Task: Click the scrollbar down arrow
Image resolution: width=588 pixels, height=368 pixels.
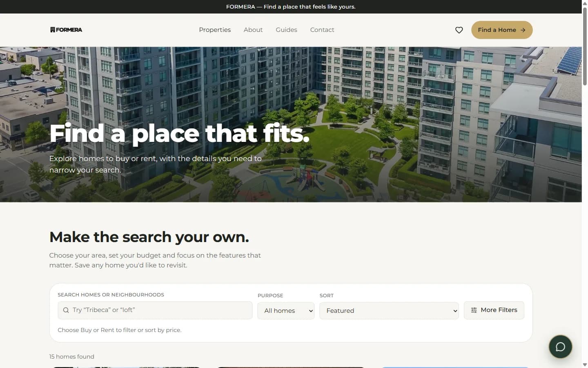Action: (585, 364)
